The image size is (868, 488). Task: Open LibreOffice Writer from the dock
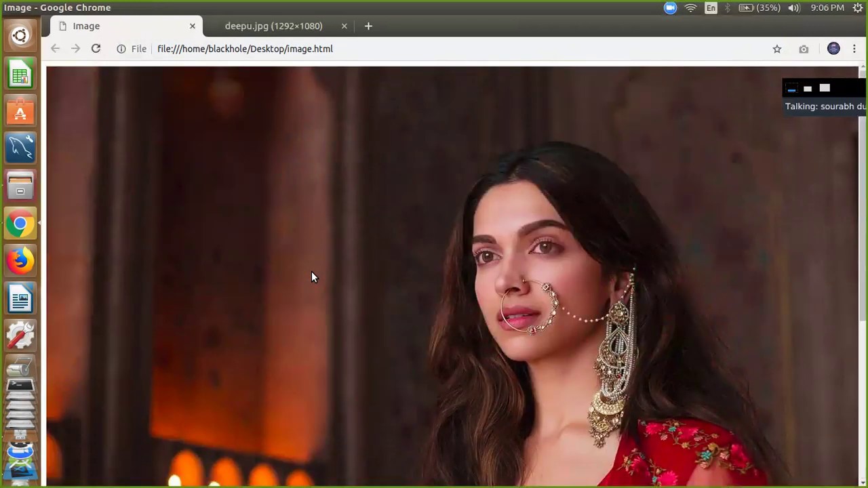[x=20, y=298]
